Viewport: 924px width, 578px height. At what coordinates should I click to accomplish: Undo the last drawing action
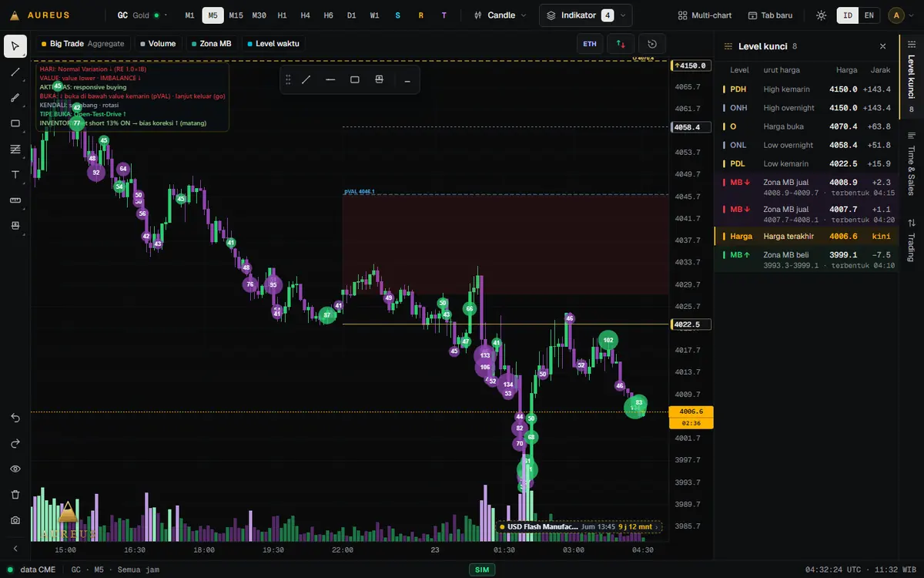point(15,418)
